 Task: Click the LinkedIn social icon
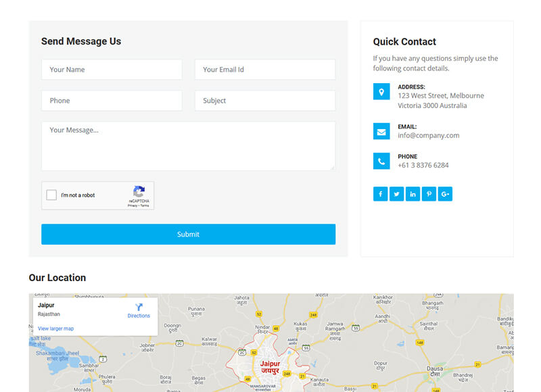413,194
